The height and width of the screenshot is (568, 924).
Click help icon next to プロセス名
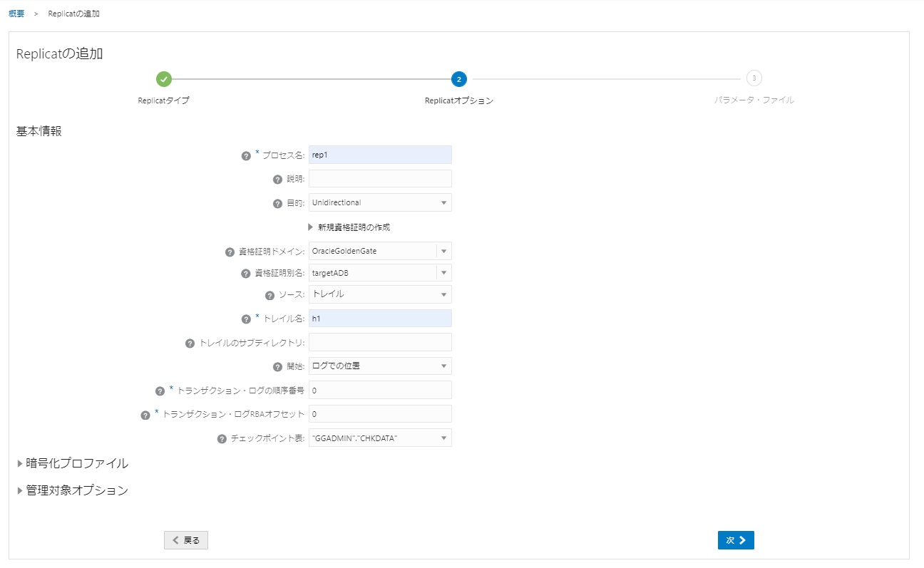coord(246,156)
